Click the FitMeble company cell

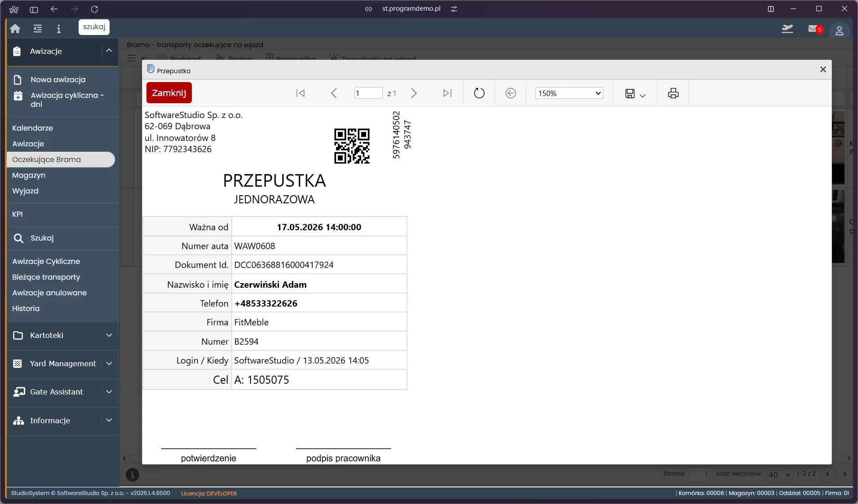319,322
